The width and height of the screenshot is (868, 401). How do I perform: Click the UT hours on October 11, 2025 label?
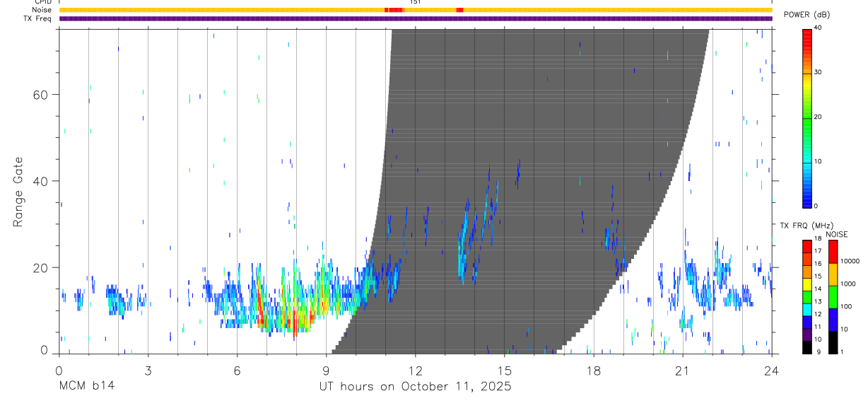click(x=416, y=387)
